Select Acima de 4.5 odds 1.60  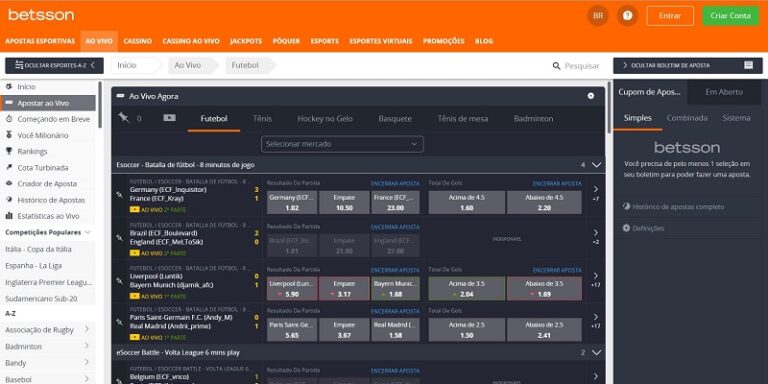[467, 202]
